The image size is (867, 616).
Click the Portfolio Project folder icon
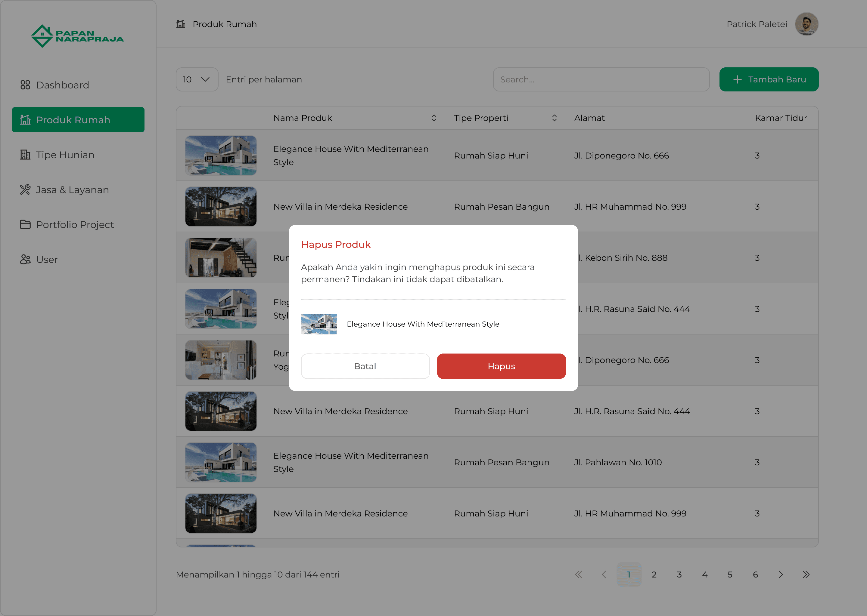25,225
